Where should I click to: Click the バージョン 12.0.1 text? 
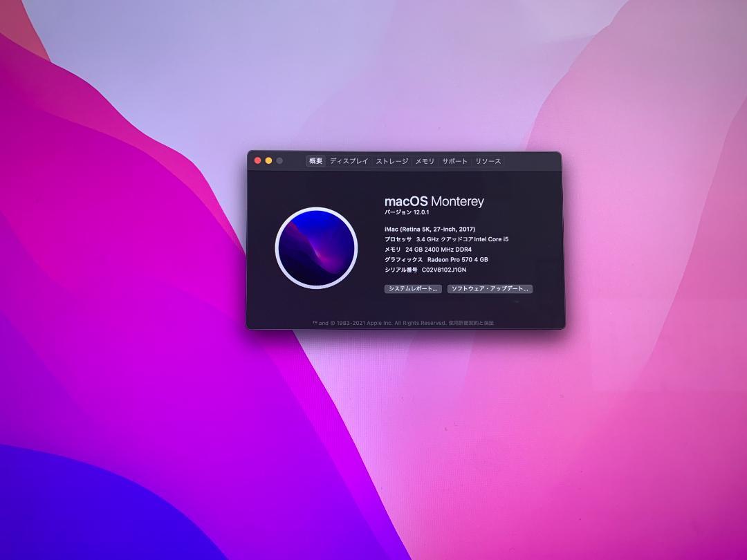(407, 212)
